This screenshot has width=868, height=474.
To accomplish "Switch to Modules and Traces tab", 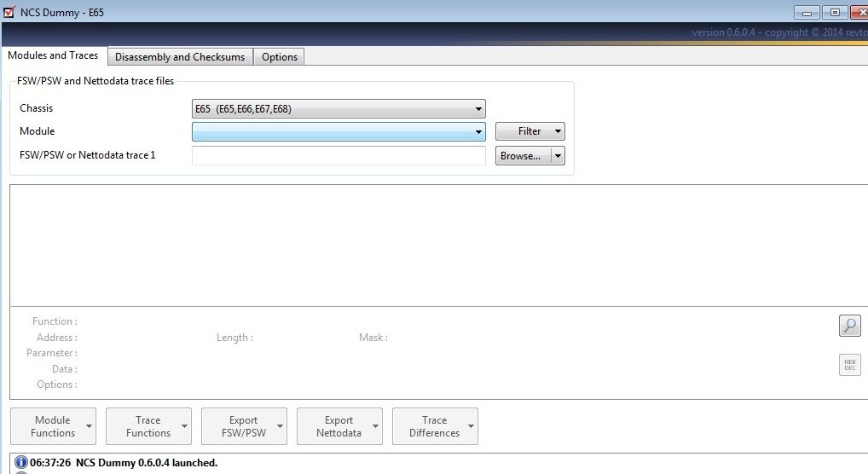I will point(53,55).
